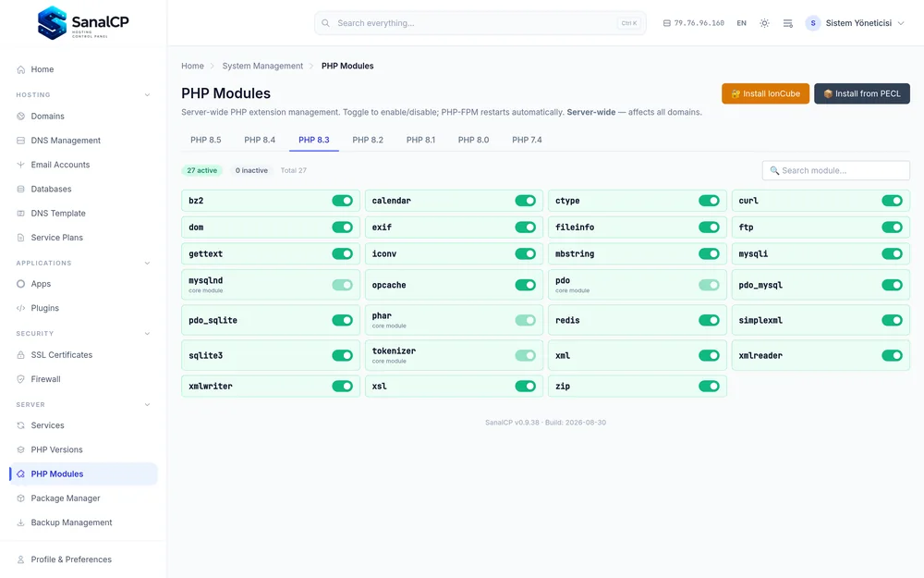Disable the bz2 module toggle
Viewport: 924px width, 578px height.
tap(342, 201)
